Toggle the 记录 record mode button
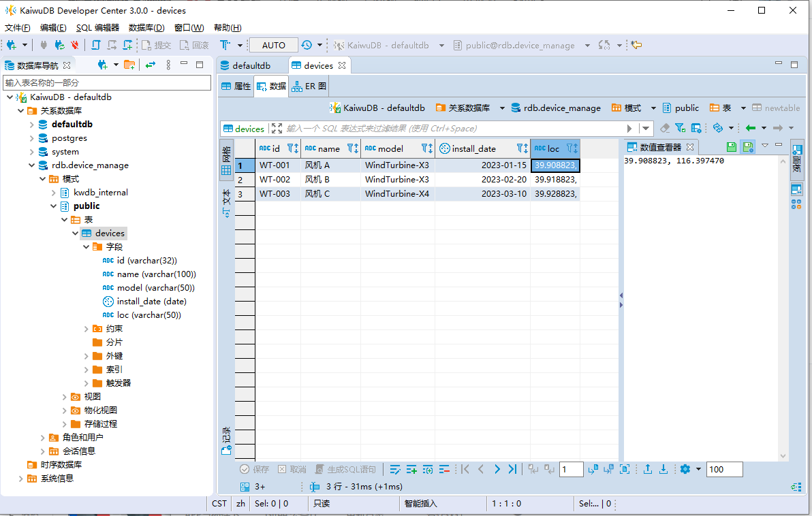812x516 pixels. 226,441
